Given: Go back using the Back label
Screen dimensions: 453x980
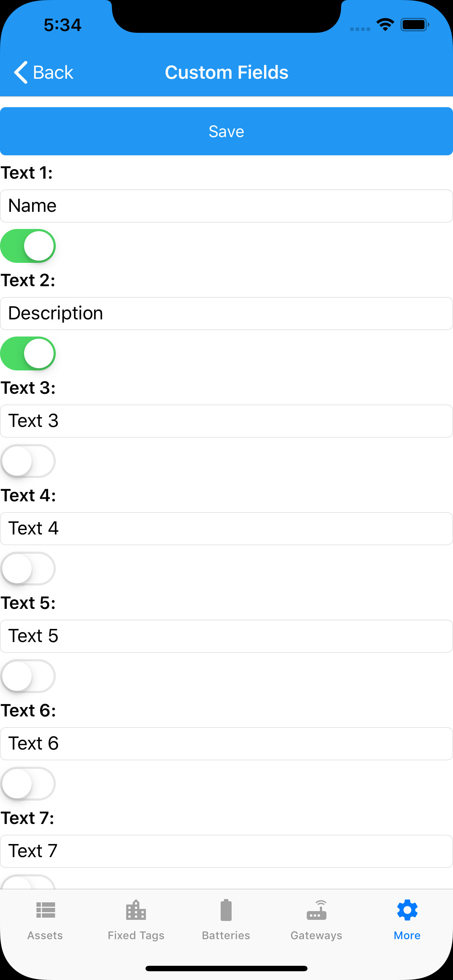Looking at the screenshot, I should click(x=53, y=72).
